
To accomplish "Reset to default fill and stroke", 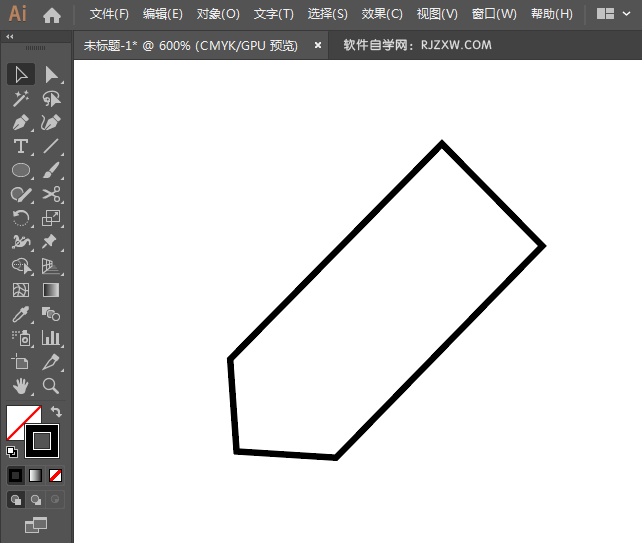I will [12, 452].
